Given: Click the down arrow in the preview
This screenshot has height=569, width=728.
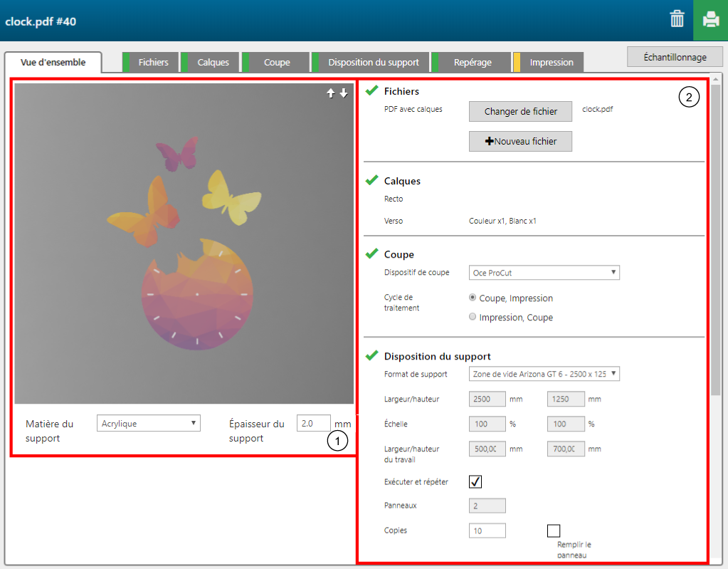Looking at the screenshot, I should coord(344,93).
